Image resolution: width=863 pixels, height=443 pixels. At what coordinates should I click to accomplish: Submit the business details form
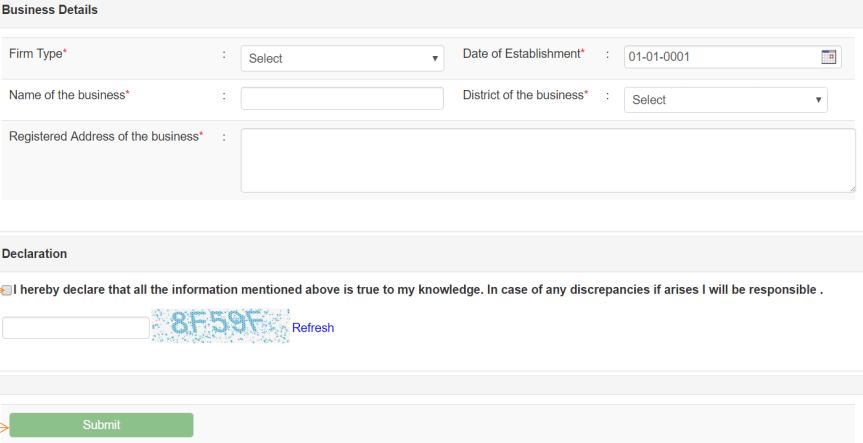point(102,425)
